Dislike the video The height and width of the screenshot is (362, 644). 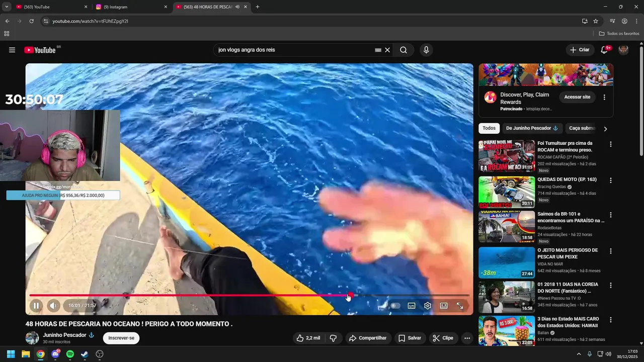333,338
